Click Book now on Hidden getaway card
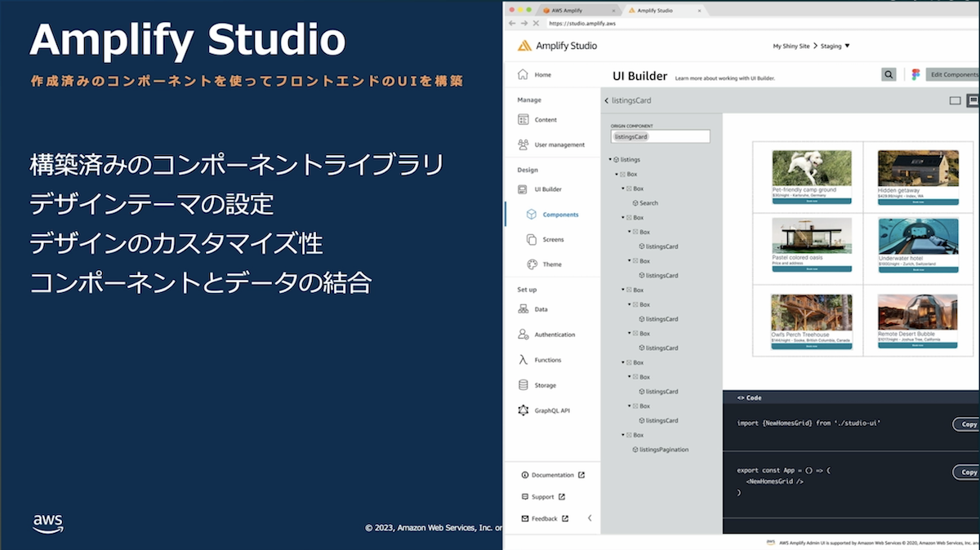This screenshot has height=550, width=980. (918, 201)
